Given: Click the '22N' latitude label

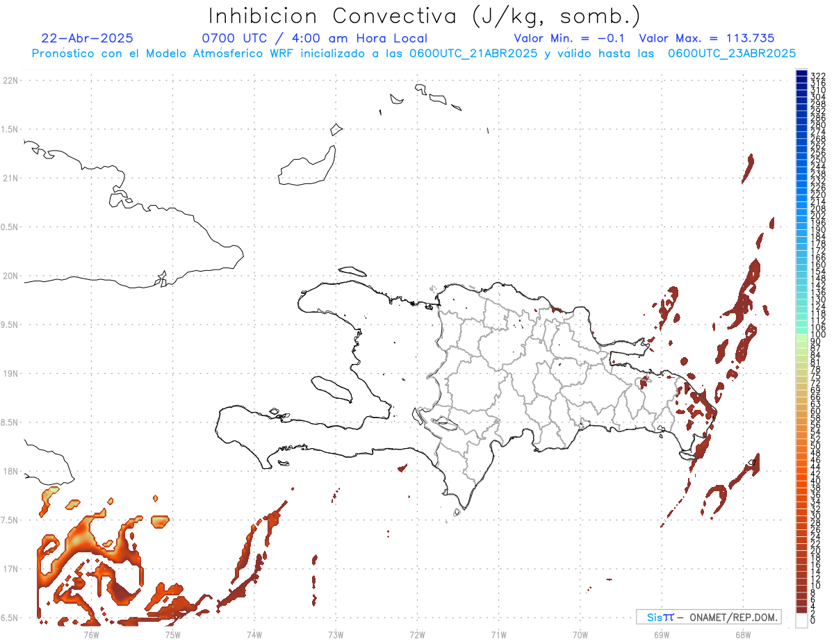Looking at the screenshot, I should pyautogui.click(x=10, y=81).
